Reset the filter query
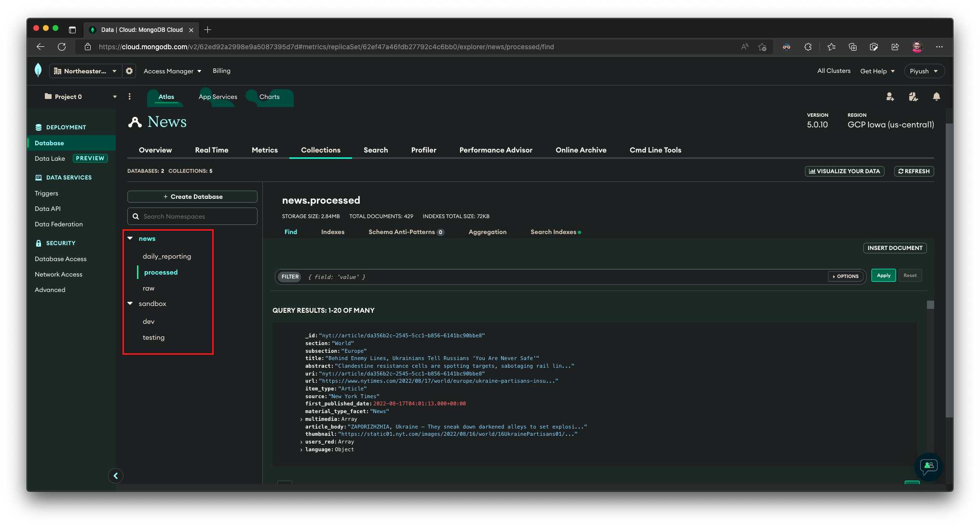 [910, 276]
